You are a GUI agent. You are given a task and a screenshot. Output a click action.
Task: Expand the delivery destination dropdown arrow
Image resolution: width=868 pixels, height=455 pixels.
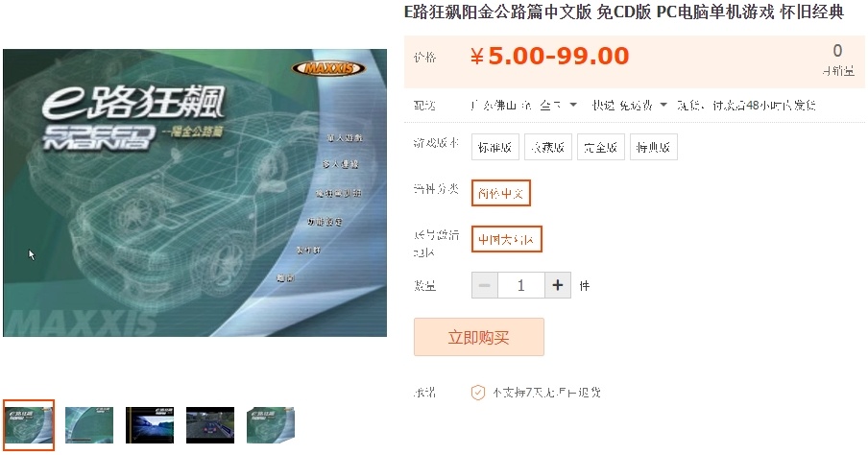pyautogui.click(x=573, y=105)
